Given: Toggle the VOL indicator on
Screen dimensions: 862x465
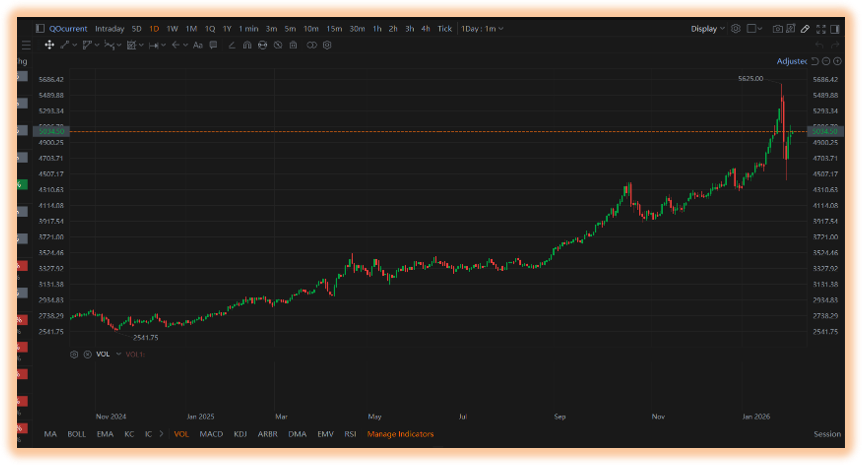Looking at the screenshot, I should click(x=181, y=434).
